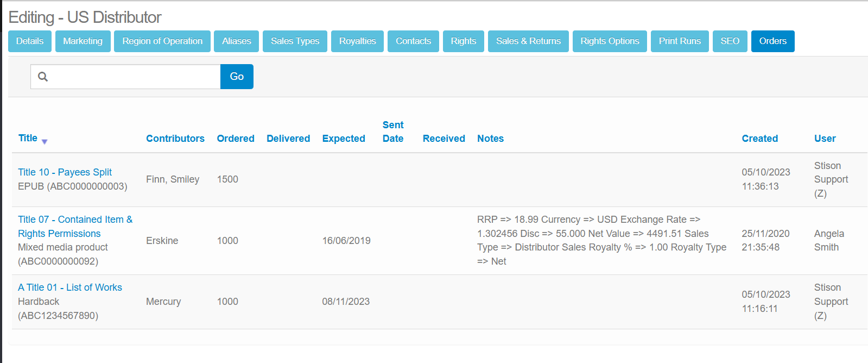Select the SEO tab

730,41
